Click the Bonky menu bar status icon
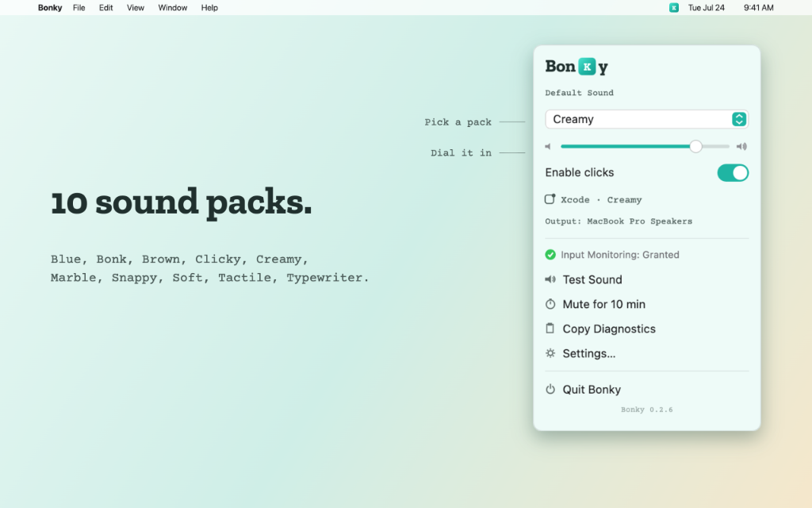Viewport: 812px width, 508px height. click(x=674, y=8)
